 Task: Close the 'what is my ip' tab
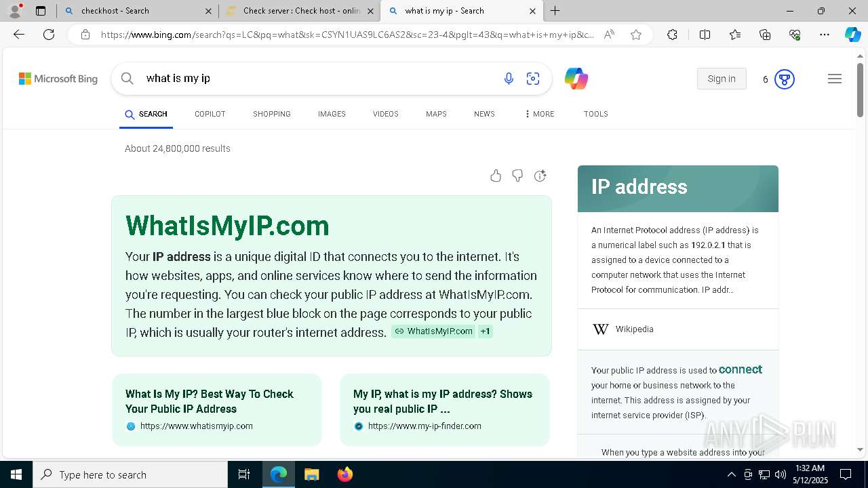tap(532, 11)
